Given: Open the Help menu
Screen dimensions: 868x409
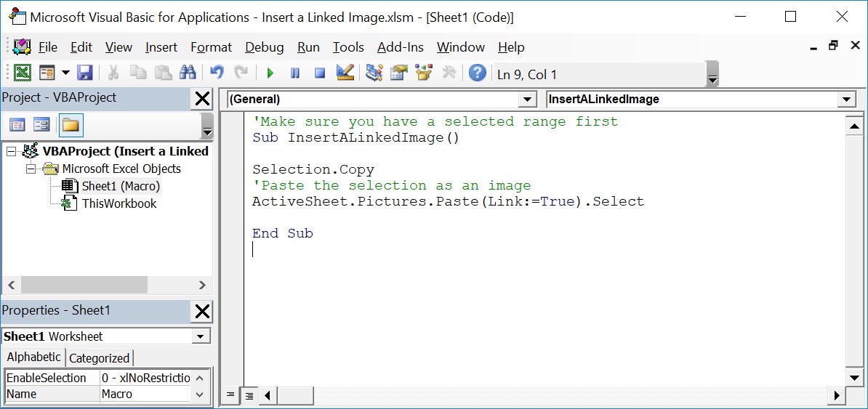Looking at the screenshot, I should (511, 48).
